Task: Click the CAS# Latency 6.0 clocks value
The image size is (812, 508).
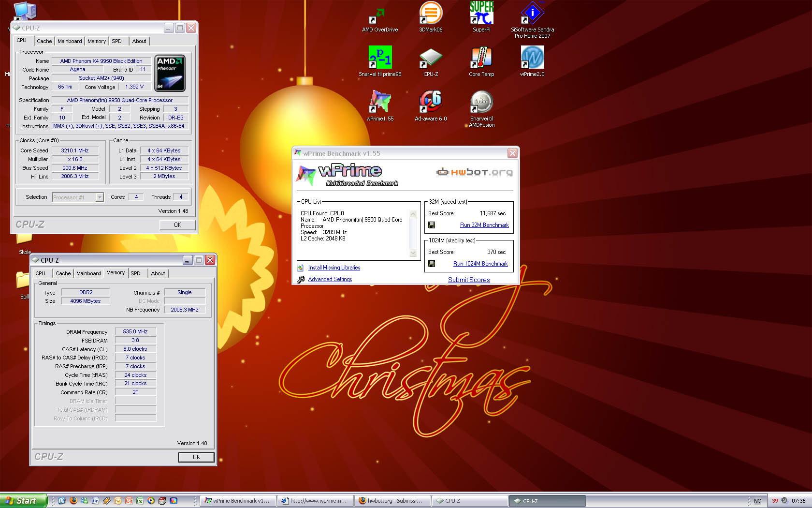Action: coord(135,349)
